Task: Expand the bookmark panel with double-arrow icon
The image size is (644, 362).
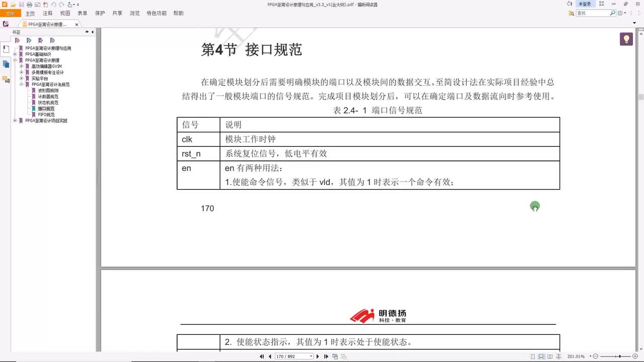Action: click(87, 32)
